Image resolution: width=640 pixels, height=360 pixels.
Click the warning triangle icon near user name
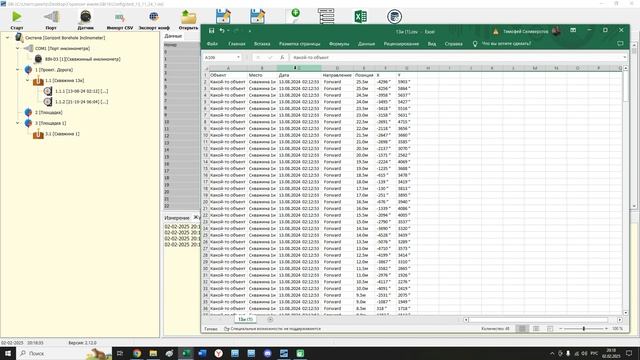pos(496,31)
